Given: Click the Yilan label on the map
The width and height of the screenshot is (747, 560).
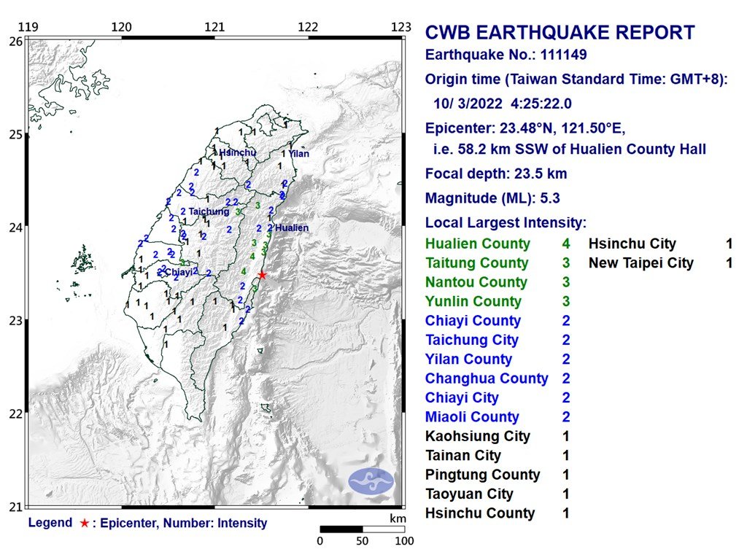Looking at the screenshot, I should [x=298, y=154].
